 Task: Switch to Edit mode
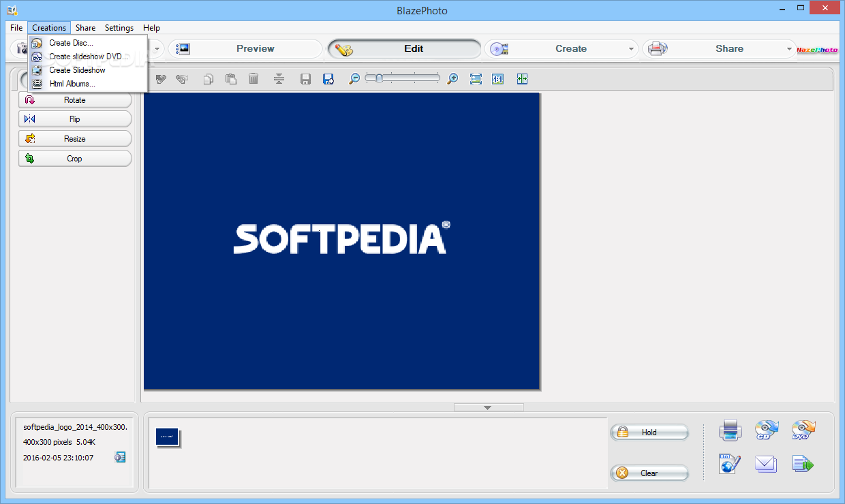[x=405, y=49]
